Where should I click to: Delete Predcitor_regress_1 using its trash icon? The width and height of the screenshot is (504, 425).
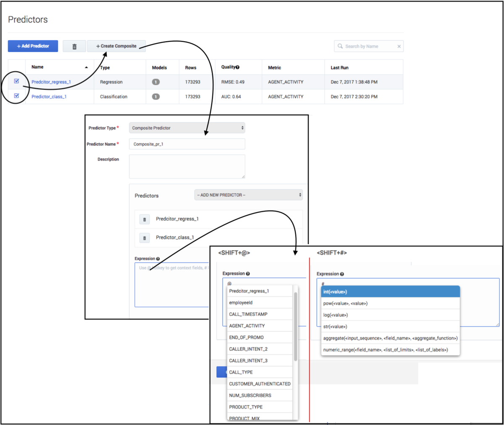(x=144, y=218)
